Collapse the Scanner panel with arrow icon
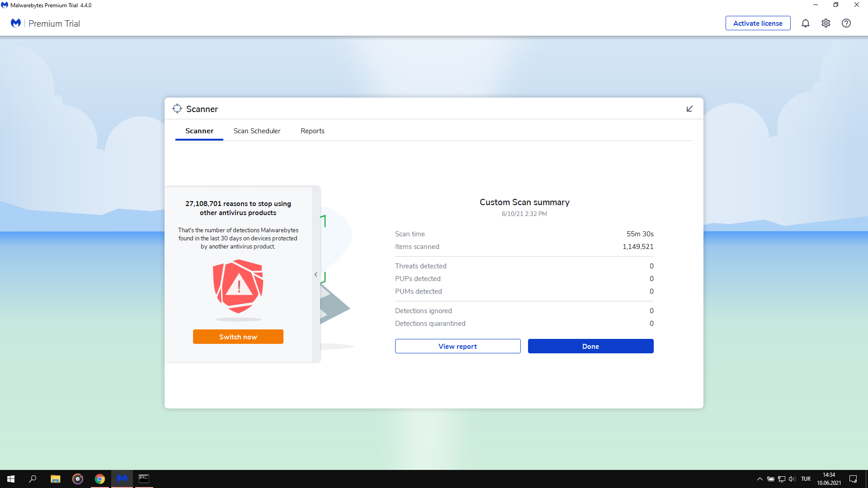This screenshot has width=868, height=488. click(689, 109)
